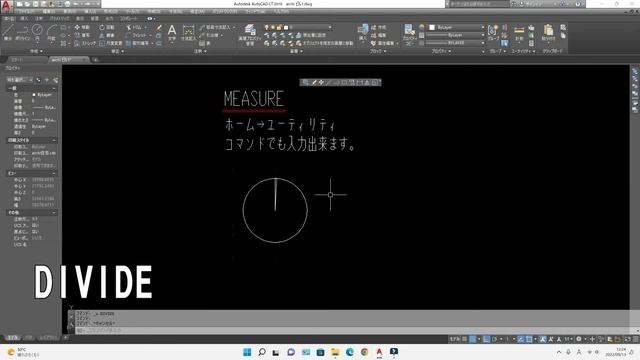Click the Insert block (挿入) icon
The height and width of the screenshot is (360, 640).
tap(362, 33)
